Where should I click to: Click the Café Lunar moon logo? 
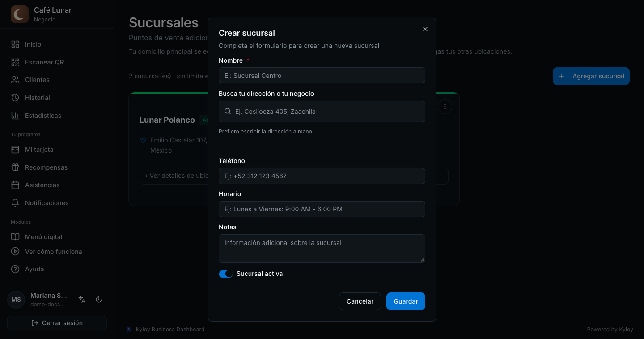(19, 14)
